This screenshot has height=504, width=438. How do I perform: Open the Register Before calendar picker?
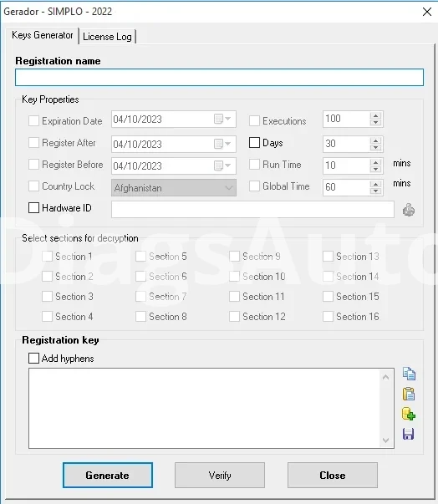(x=222, y=165)
